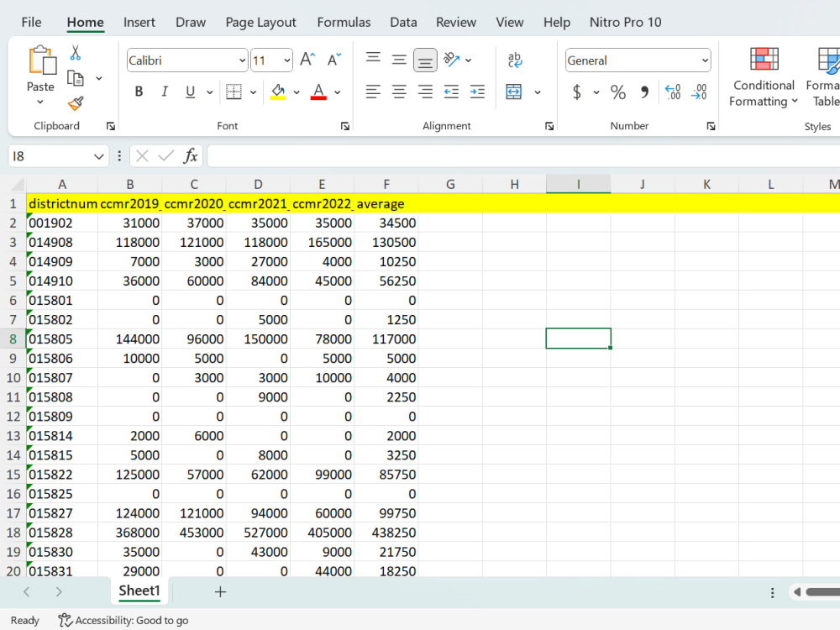Switch to the Insert tab
840x630 pixels.
[139, 23]
